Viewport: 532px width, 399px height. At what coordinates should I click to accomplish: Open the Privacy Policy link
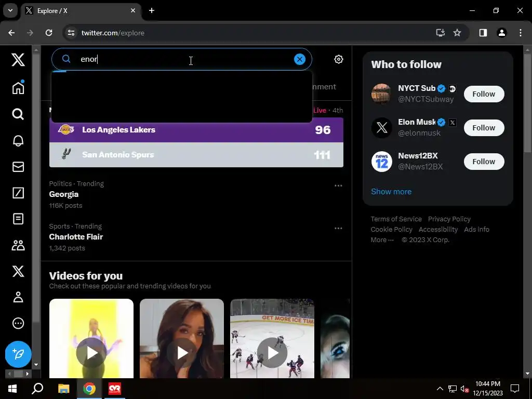[449, 219]
